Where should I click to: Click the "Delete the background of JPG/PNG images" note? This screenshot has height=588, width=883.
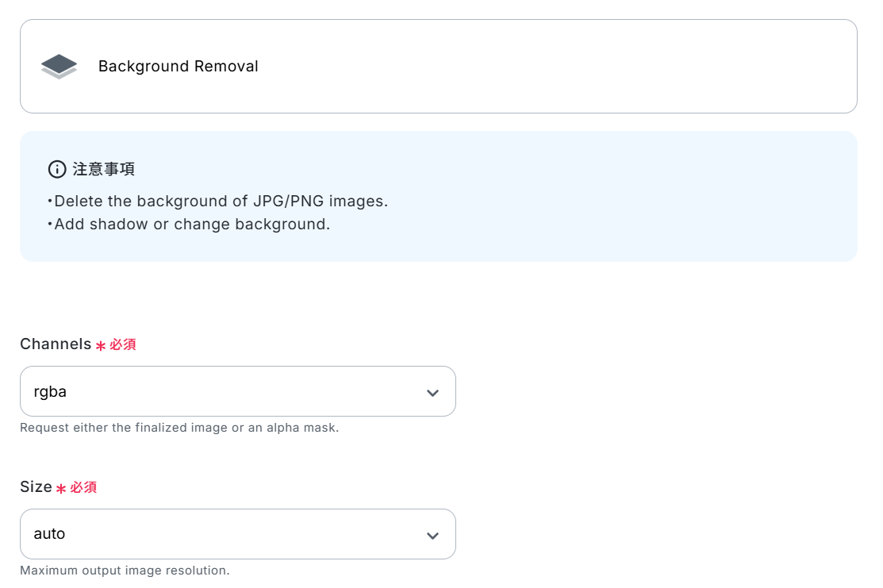221,201
